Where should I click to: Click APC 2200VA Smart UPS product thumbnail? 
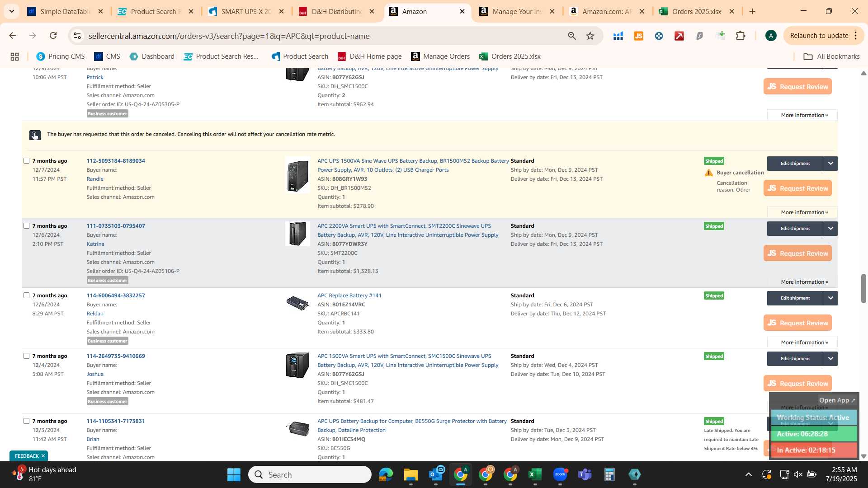click(x=297, y=234)
